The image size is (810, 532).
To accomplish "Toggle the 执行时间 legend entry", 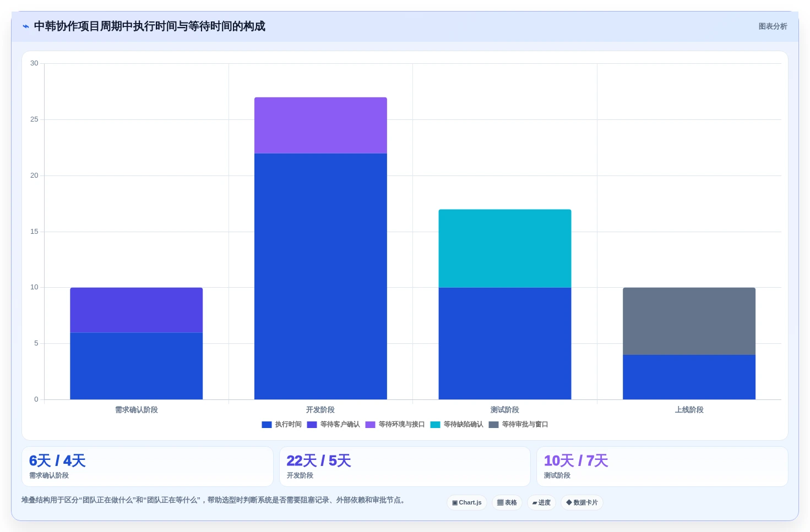I will pos(281,424).
